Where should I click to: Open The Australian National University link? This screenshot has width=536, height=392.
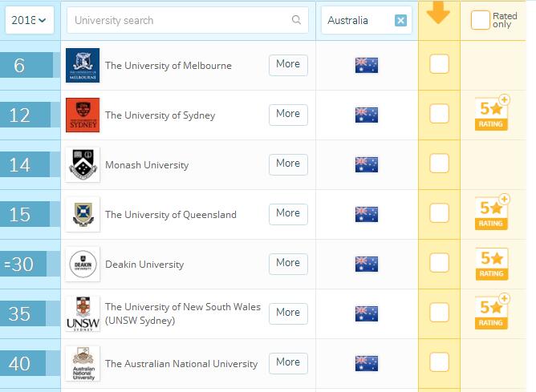[x=181, y=364]
